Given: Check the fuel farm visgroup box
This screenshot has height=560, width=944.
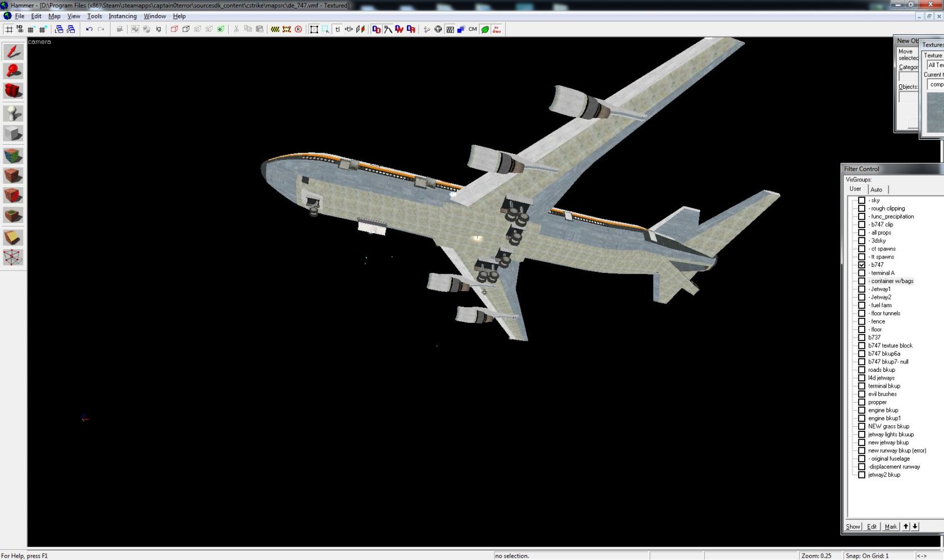Looking at the screenshot, I should (x=861, y=305).
